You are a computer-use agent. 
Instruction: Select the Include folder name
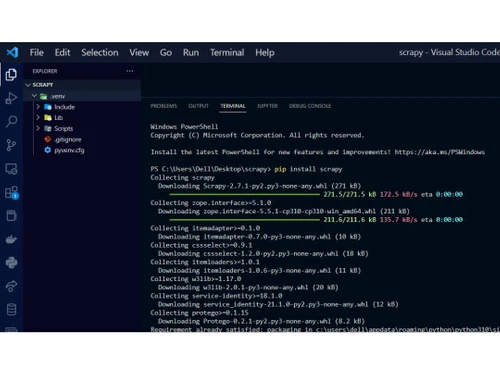pos(65,107)
